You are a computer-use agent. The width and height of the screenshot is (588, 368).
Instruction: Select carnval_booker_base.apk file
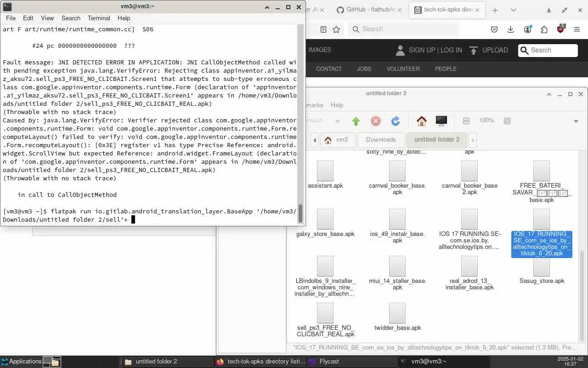click(397, 178)
